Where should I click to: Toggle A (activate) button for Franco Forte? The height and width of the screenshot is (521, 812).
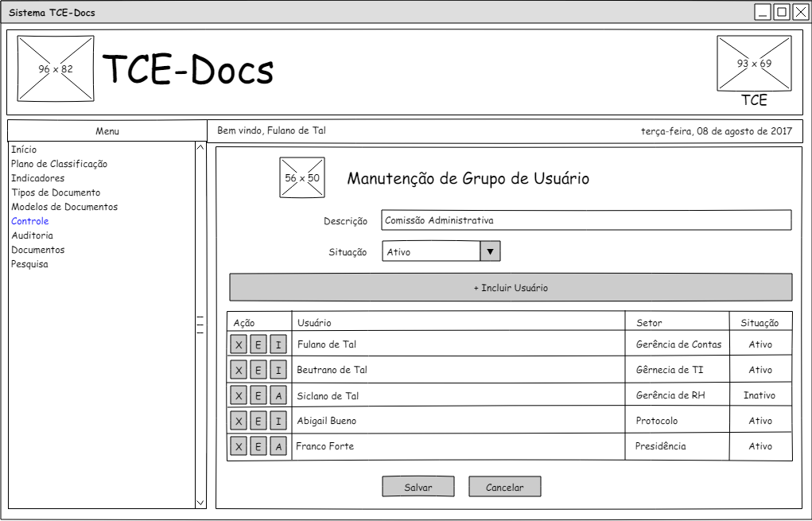coord(278,446)
